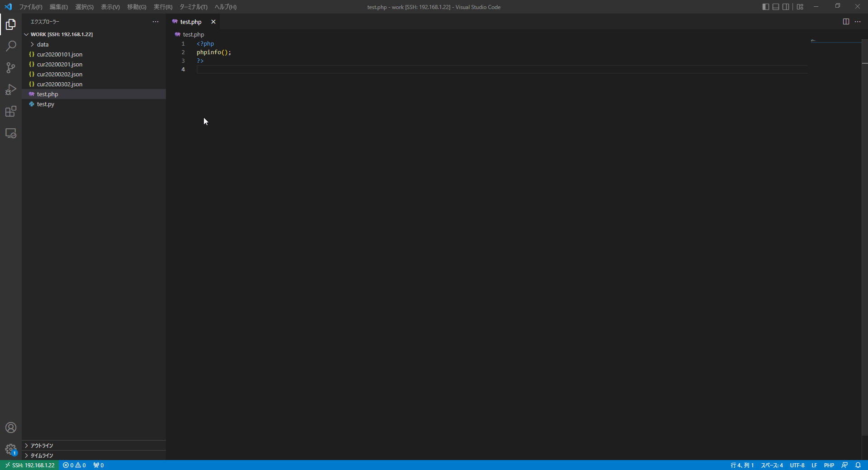Click the ports forwarded indicator
868x470 pixels.
(x=99, y=465)
